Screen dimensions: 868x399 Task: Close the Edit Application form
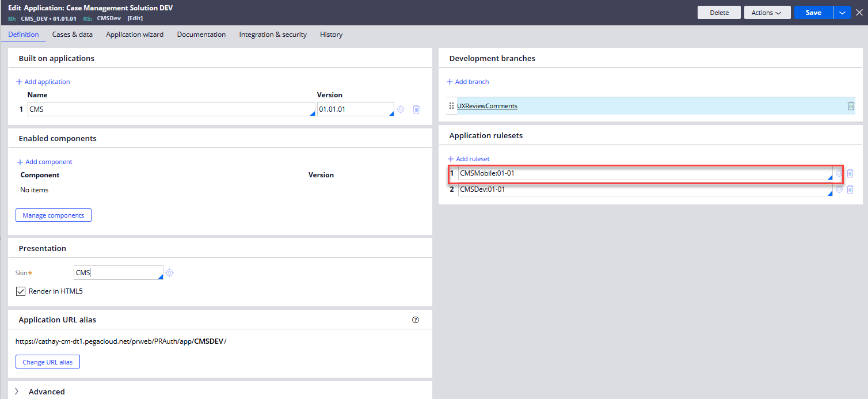[859, 13]
